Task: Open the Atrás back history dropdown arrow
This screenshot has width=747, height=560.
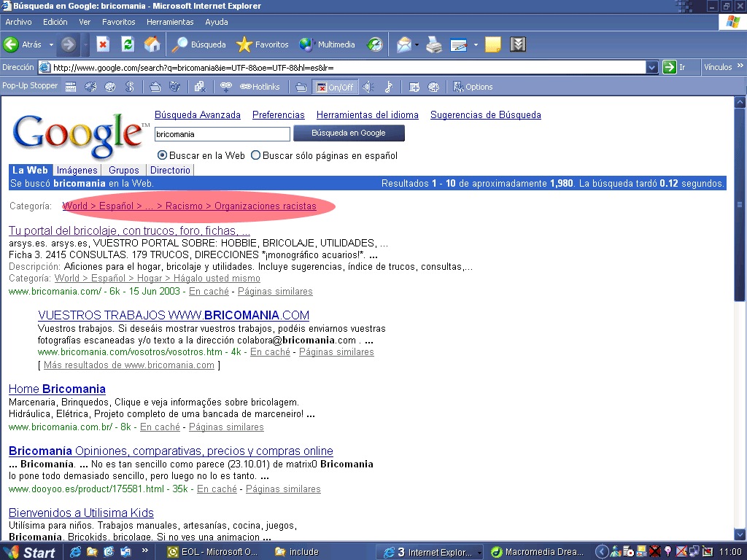Action: pyautogui.click(x=51, y=44)
